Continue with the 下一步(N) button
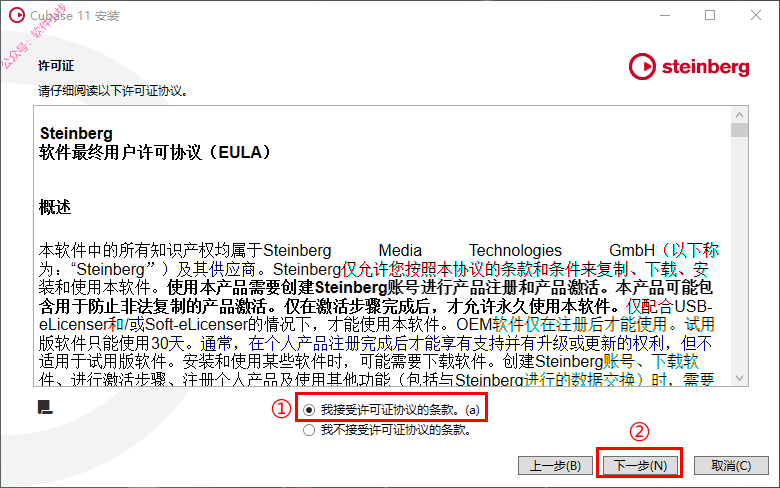780x488 pixels. pos(640,466)
